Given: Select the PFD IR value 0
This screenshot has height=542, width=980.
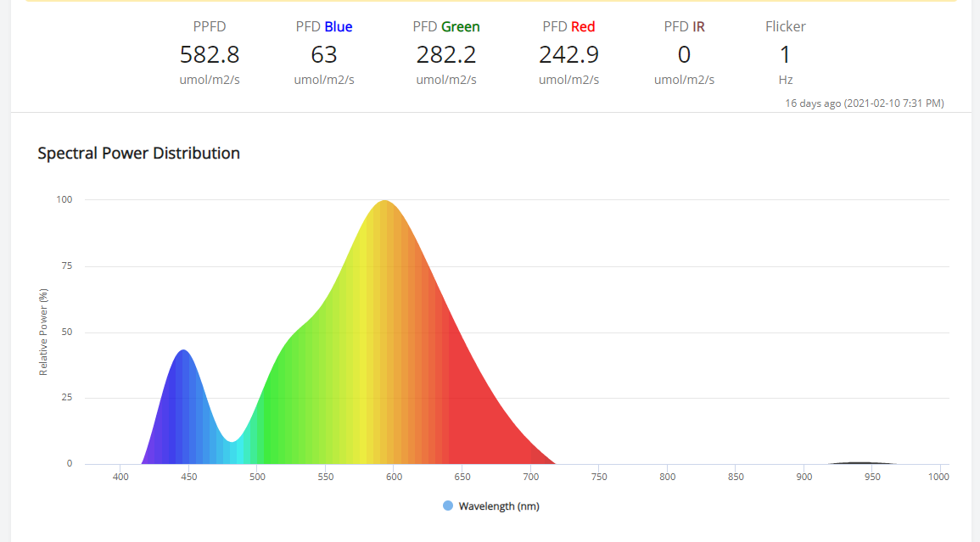Looking at the screenshot, I should click(x=685, y=54).
